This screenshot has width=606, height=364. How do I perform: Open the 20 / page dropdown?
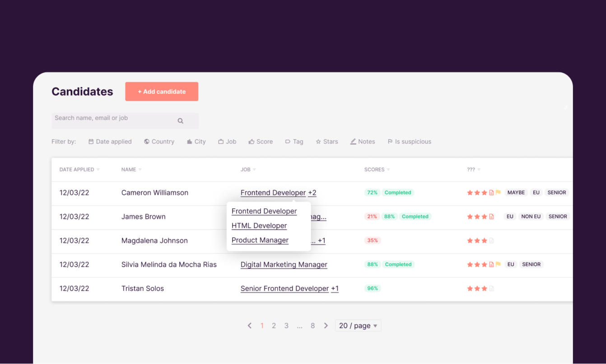(358, 325)
